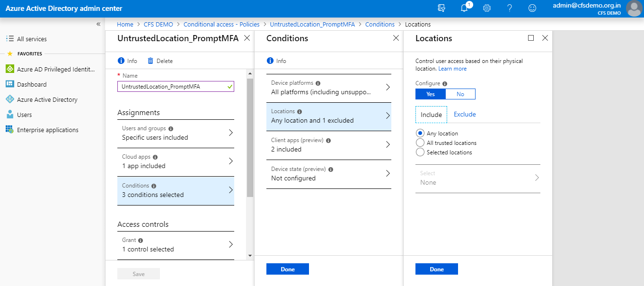Open Client apps (preview) condition
This screenshot has height=286, width=644.
pos(329,145)
